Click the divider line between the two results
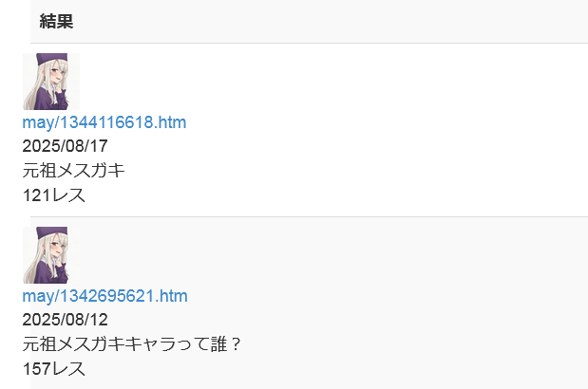This screenshot has width=588, height=389. pos(309,216)
